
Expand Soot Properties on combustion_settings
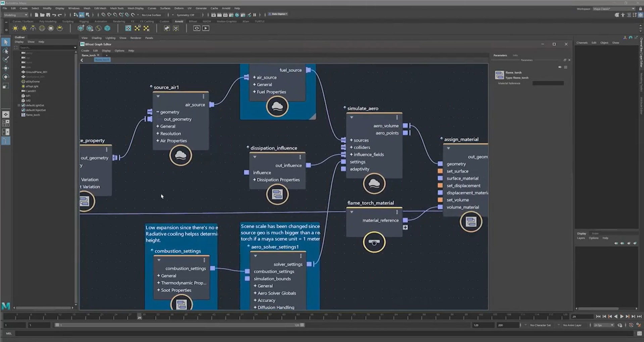158,290
